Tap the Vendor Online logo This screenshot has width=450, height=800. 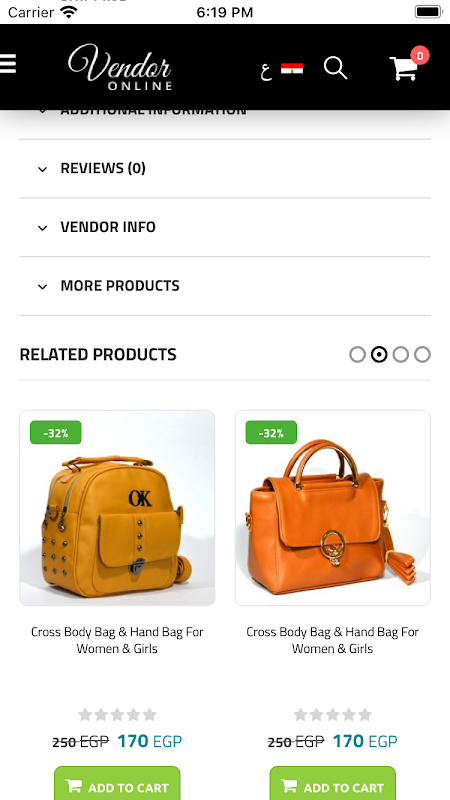click(120, 67)
